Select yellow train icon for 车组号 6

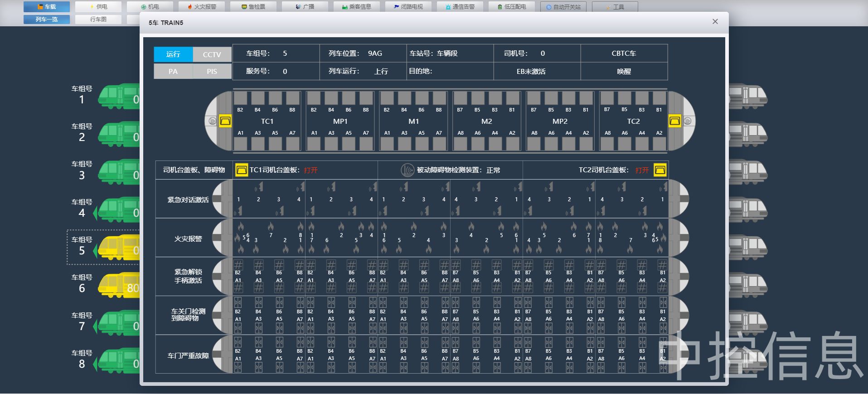tap(119, 286)
